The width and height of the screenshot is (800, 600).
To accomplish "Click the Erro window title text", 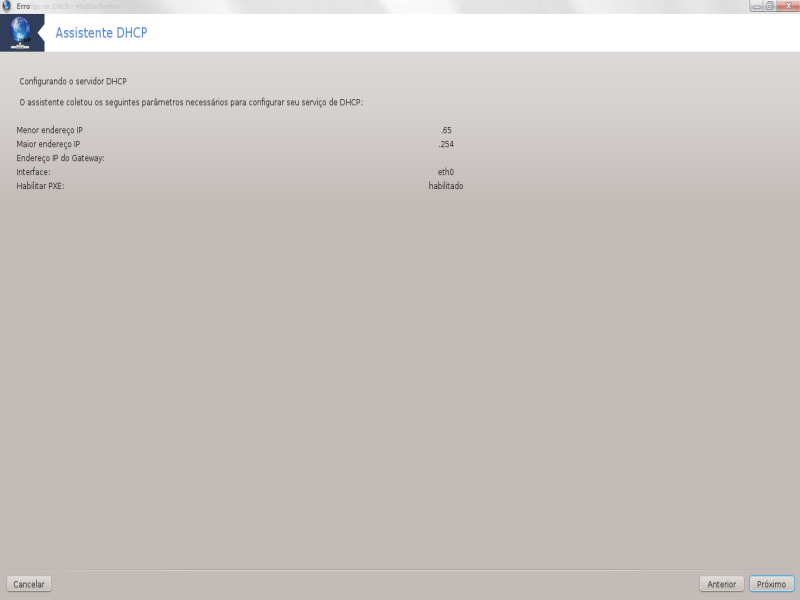I will click(x=23, y=6).
